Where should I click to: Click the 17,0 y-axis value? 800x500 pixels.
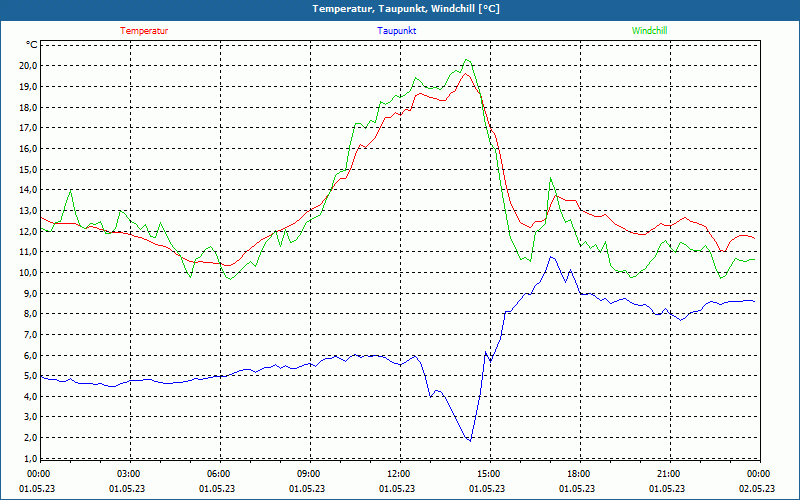point(28,128)
